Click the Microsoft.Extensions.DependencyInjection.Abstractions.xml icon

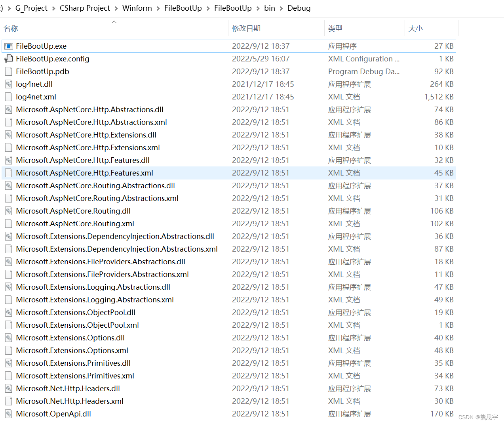click(8, 249)
